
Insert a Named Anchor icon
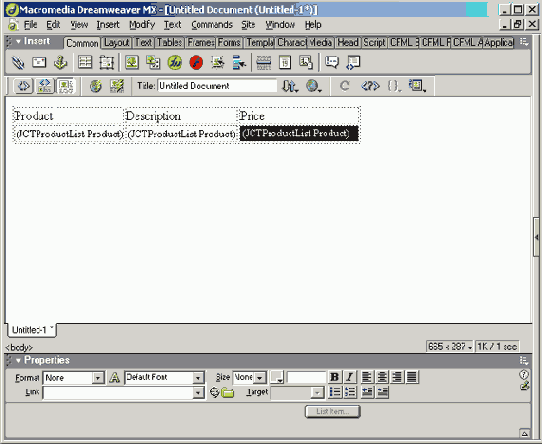point(61,63)
